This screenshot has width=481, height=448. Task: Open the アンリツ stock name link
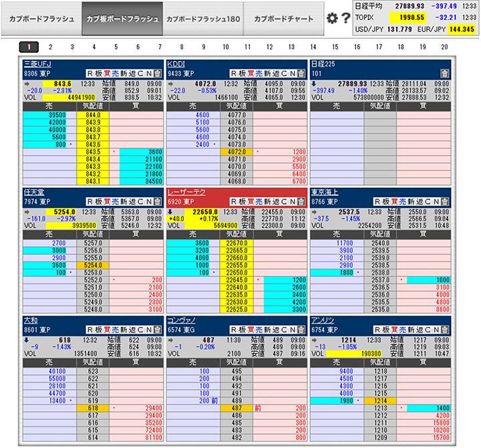click(x=323, y=320)
